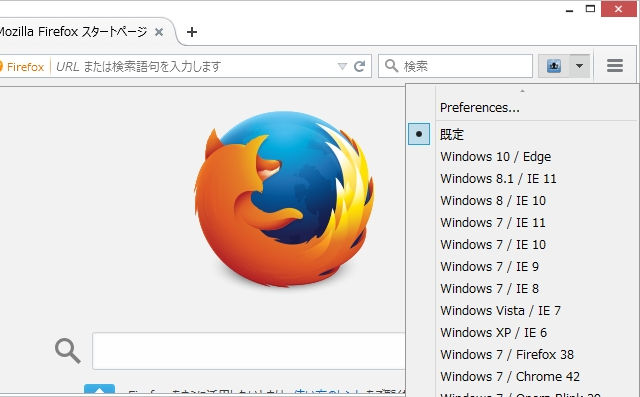Click the menu scroll-up arrow above Preferences
The image size is (640, 397).
[x=522, y=91]
